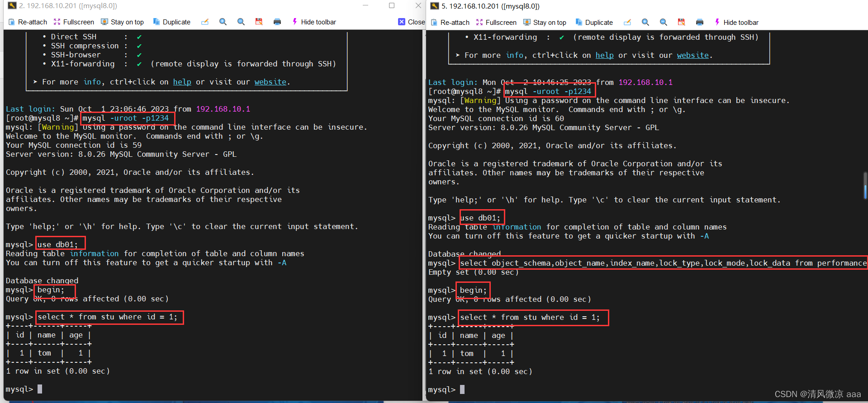Screen dimensions: 868x403
Task: Maximize the left session window
Action: point(392,5)
